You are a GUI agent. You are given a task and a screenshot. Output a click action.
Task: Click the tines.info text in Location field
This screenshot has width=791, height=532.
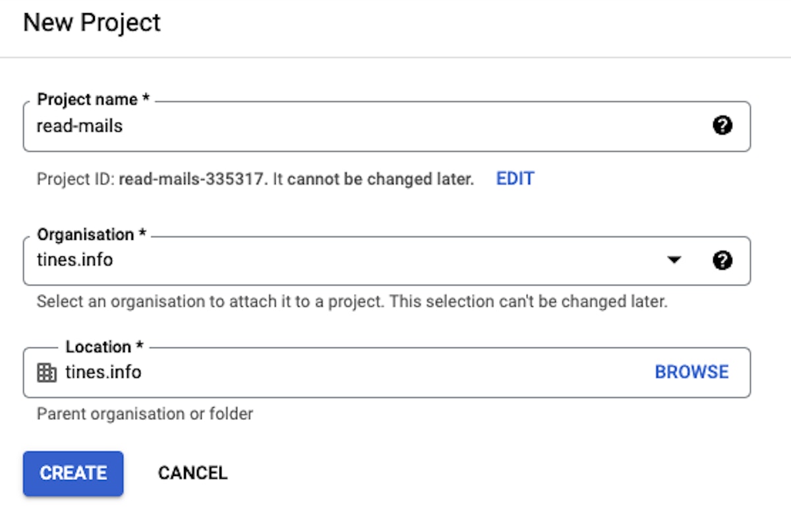pos(103,372)
